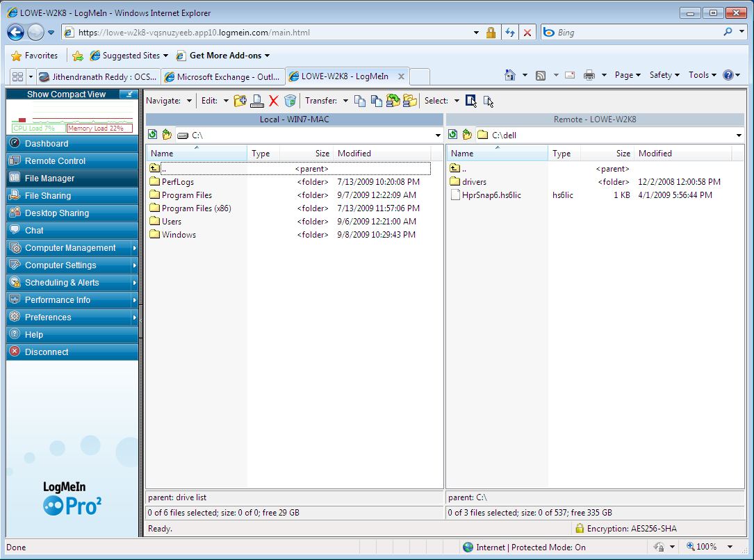Switch to the Microsoft Exchange browser tab

[x=222, y=76]
